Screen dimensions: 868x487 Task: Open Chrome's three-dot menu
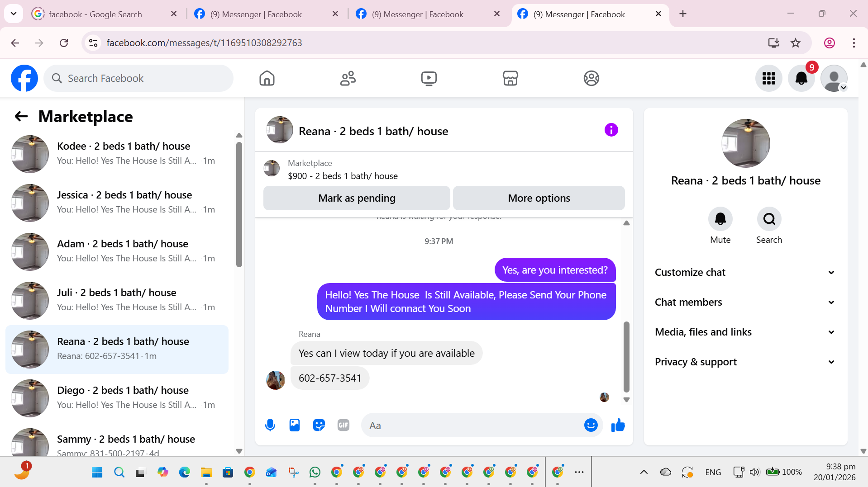[x=854, y=43]
